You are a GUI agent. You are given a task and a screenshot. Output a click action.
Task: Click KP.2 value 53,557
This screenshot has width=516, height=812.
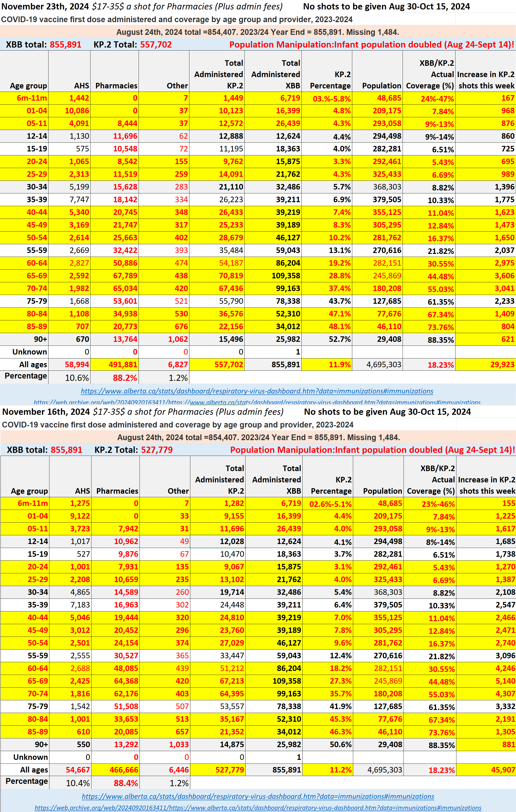[x=218, y=707]
